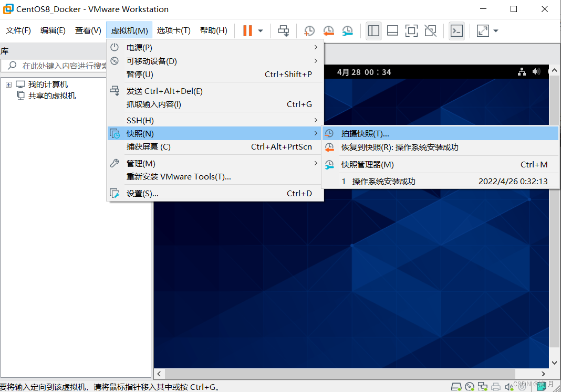This screenshot has width=561, height=392.
Task: Choose 恢复到快照(R): 操作系统安装成功
Action: pos(440,147)
